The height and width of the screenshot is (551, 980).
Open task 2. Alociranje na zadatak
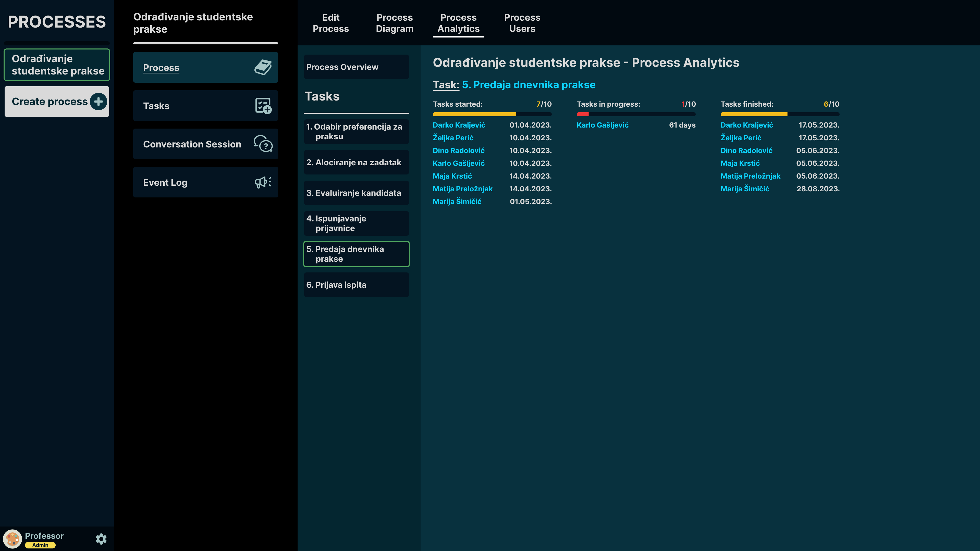click(356, 162)
